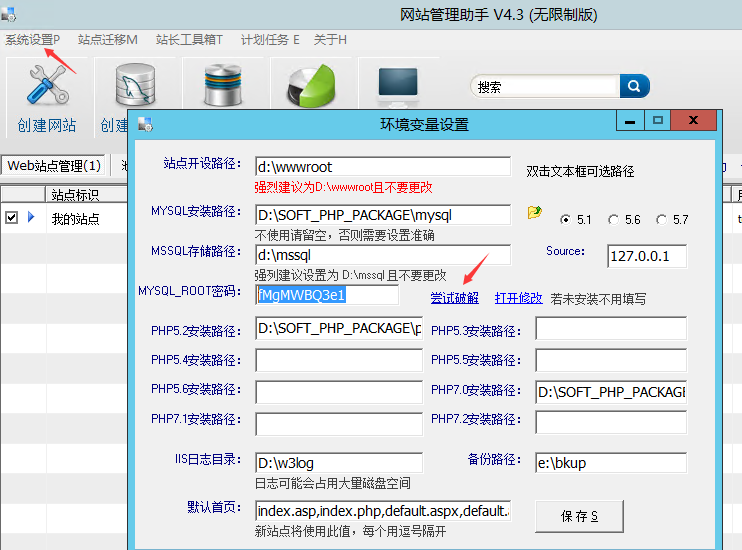Toggle the checkbox for 我的站点 row
Image resolution: width=742 pixels, height=550 pixels.
tap(11, 217)
